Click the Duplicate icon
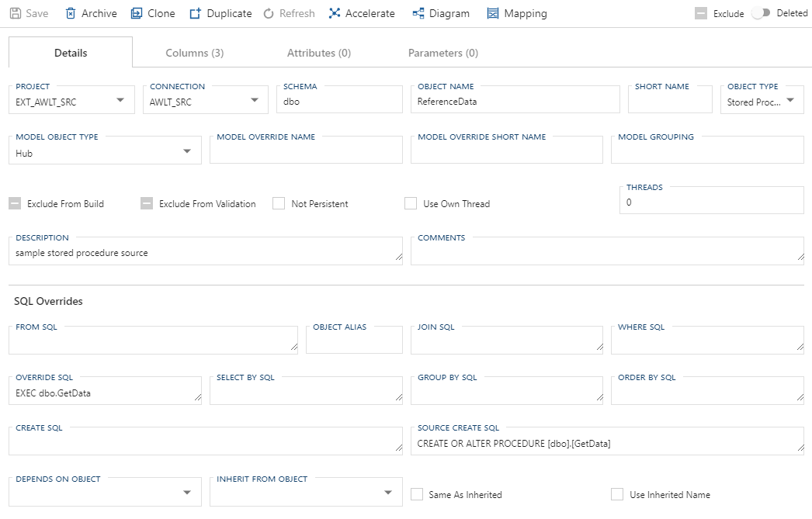Image resolution: width=812 pixels, height=519 pixels. 195,13
